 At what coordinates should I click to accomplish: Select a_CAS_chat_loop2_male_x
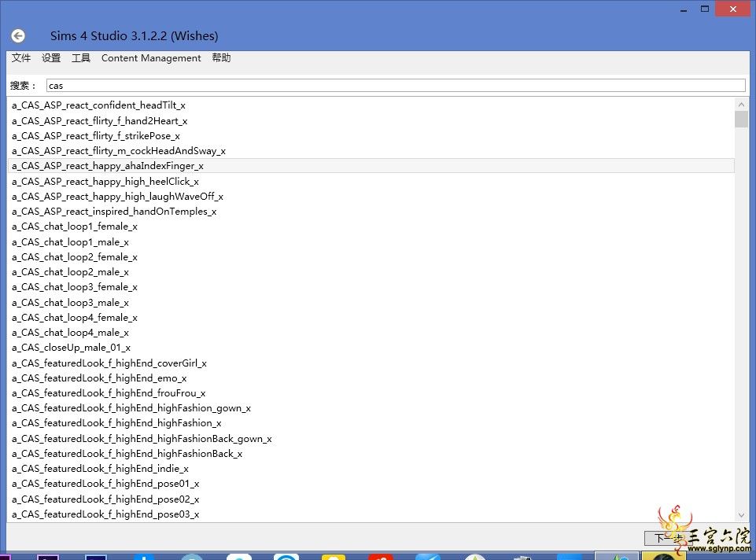point(371,272)
